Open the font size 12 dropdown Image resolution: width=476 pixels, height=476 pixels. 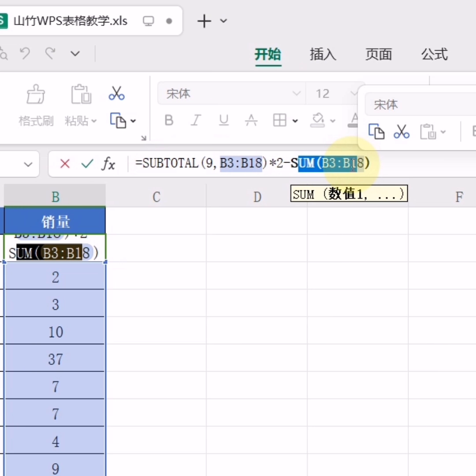coord(332,93)
